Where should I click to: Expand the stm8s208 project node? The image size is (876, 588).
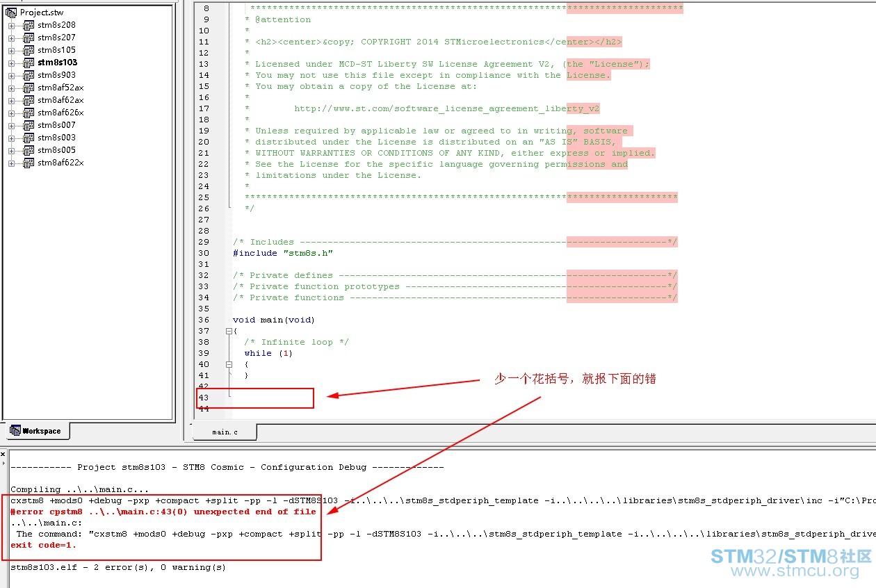(11, 26)
